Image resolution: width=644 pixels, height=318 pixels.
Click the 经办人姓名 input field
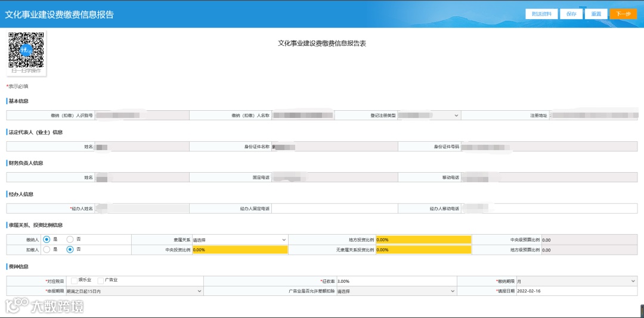click(x=142, y=208)
